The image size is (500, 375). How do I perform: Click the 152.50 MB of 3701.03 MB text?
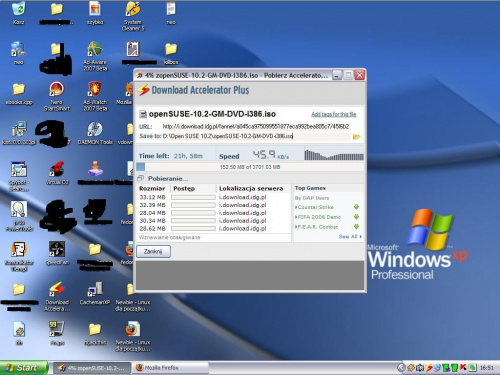(250, 167)
